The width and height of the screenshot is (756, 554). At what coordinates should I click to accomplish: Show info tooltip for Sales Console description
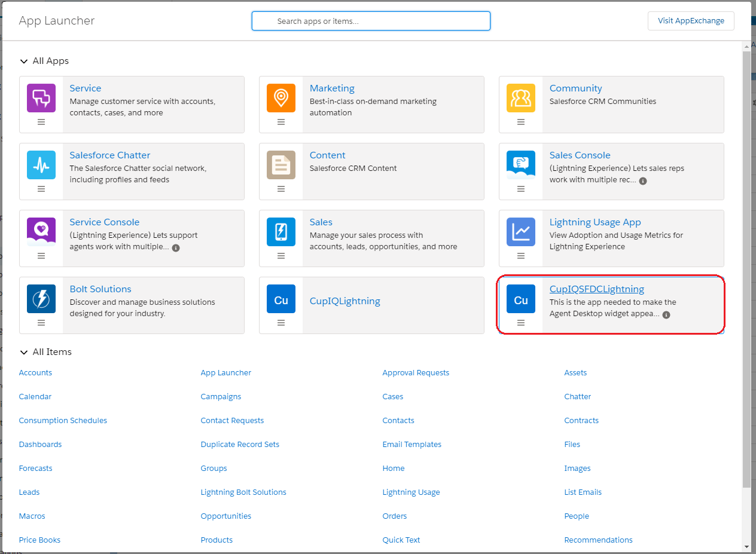(643, 180)
